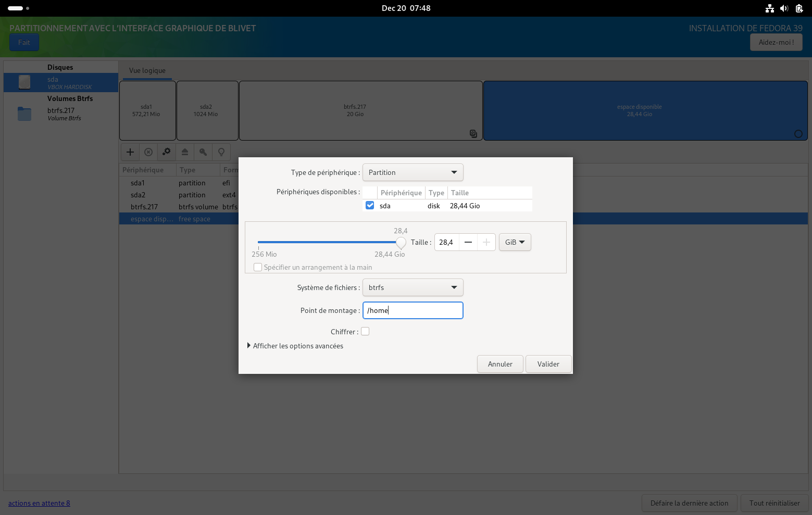Tick 'Spécifier un arrangement à la main'
The height and width of the screenshot is (515, 812).
coord(258,267)
